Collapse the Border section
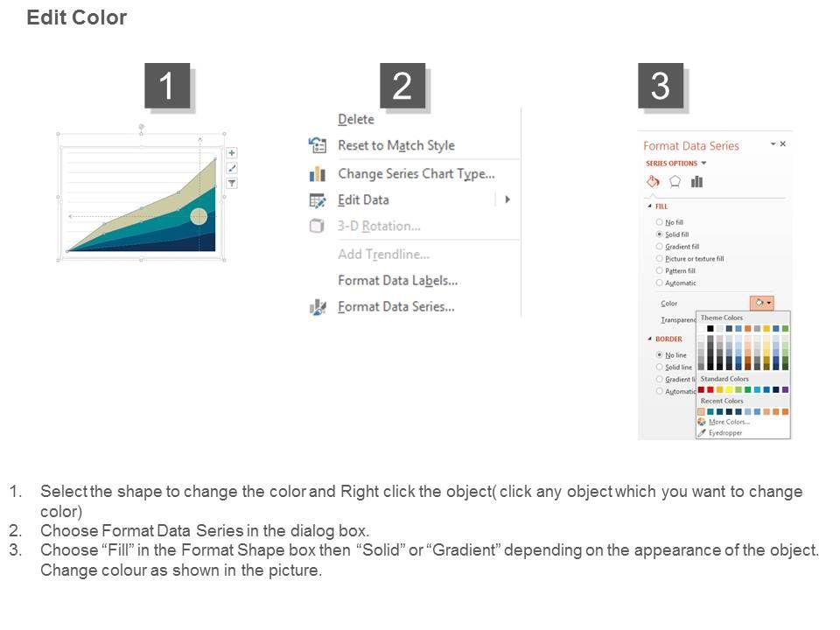Screen dimensions: 840x630 coord(649,339)
